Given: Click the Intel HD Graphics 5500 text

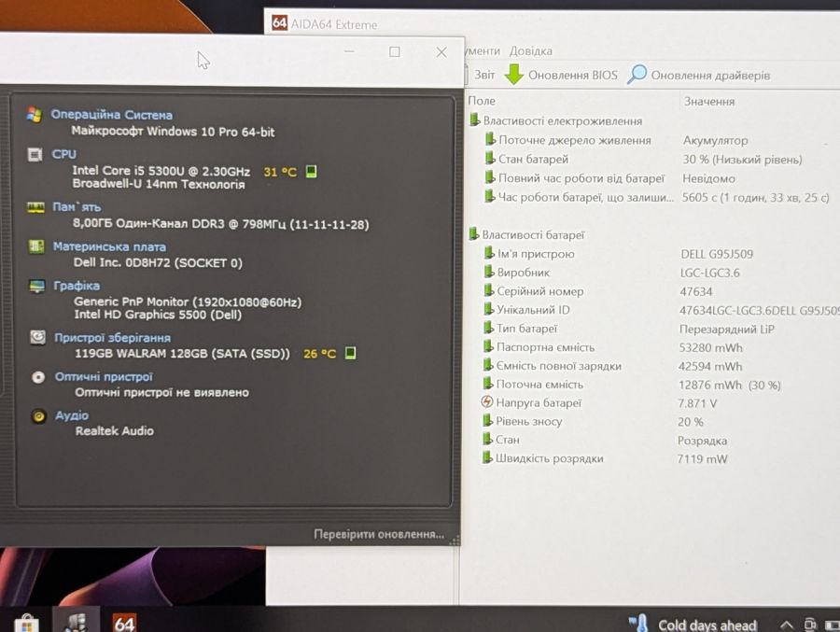Looking at the screenshot, I should click(x=158, y=315).
